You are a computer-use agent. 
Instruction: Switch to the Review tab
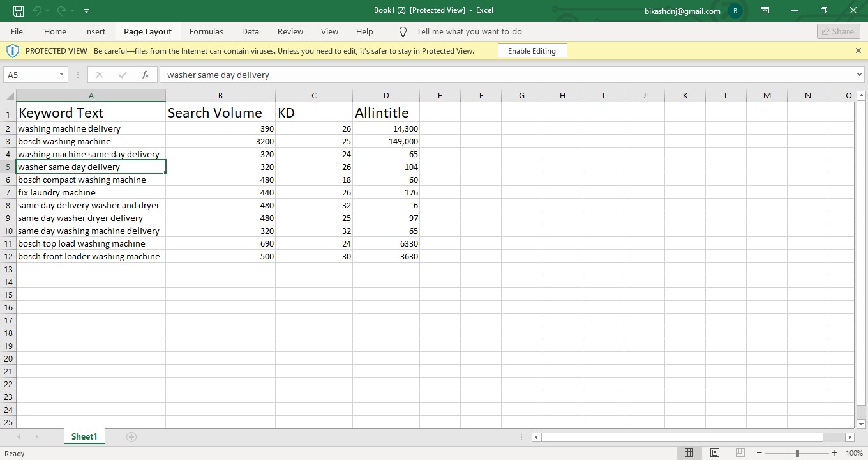[x=290, y=31]
